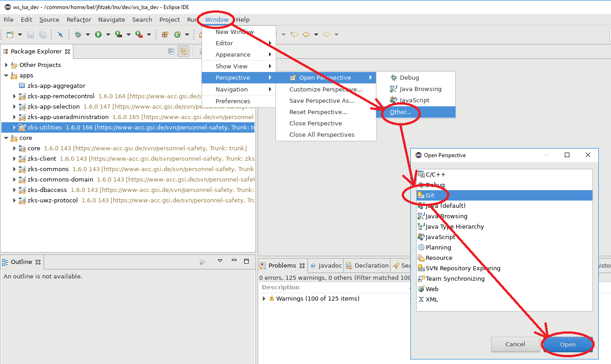Select Git in the Open Perspective list
The width and height of the screenshot is (611, 364).
click(504, 196)
